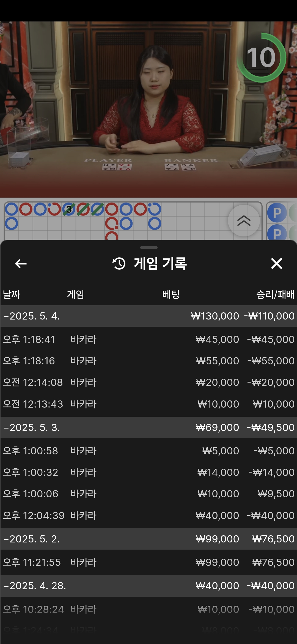Click the 승리/패배 column header
This screenshot has height=644, width=297.
click(275, 294)
